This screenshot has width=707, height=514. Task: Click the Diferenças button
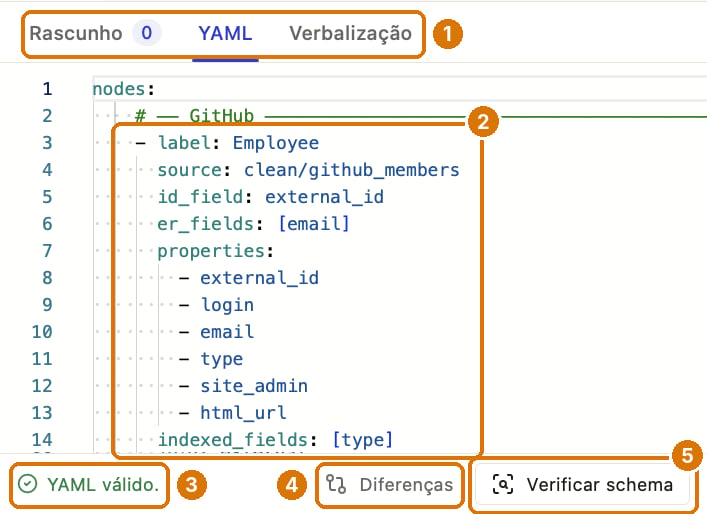[x=390, y=485]
